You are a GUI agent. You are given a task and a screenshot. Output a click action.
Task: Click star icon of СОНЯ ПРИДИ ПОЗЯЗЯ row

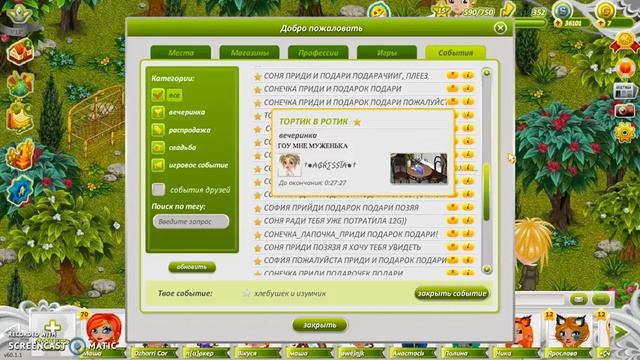(258, 248)
